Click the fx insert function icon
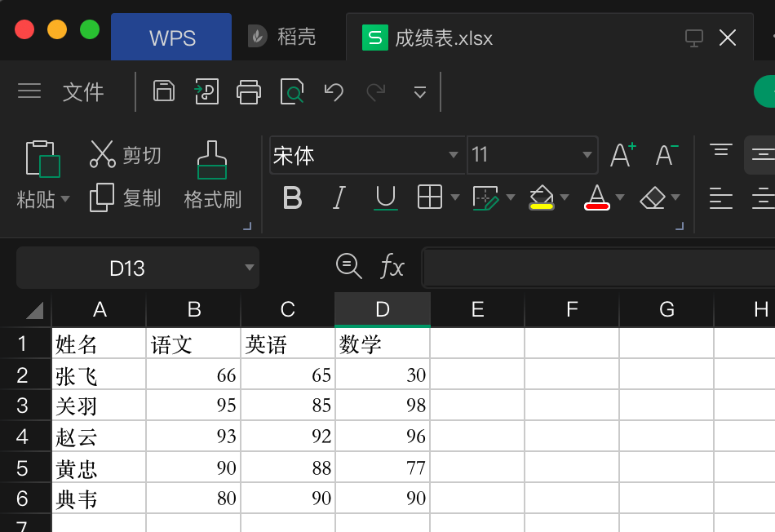The image size is (775, 532). (x=394, y=268)
